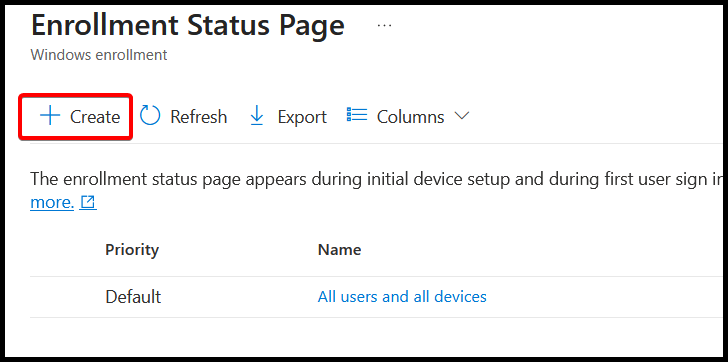
Task: Click the plus icon beside Create
Action: 50,116
